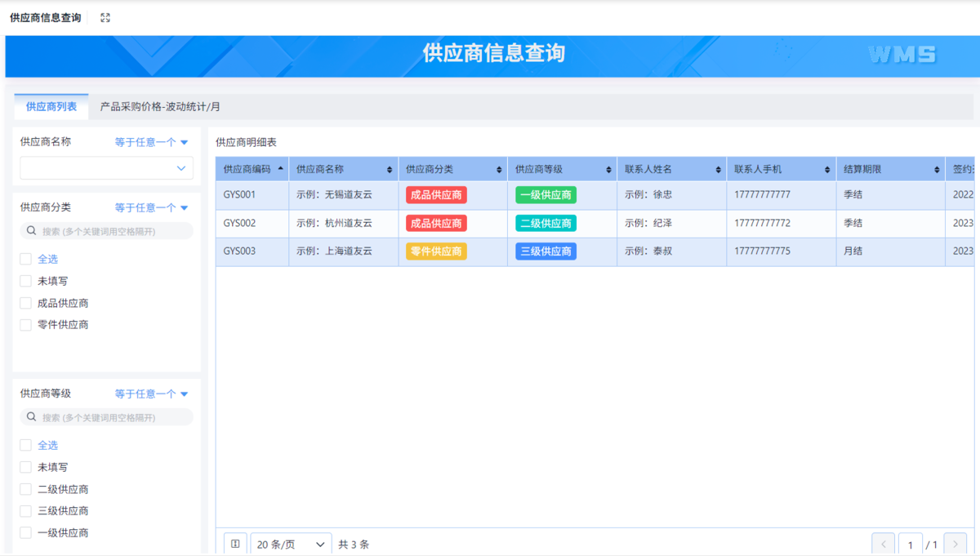Open the 20 条/页 page size dropdown
The height and width of the screenshot is (556, 980).
(291, 545)
